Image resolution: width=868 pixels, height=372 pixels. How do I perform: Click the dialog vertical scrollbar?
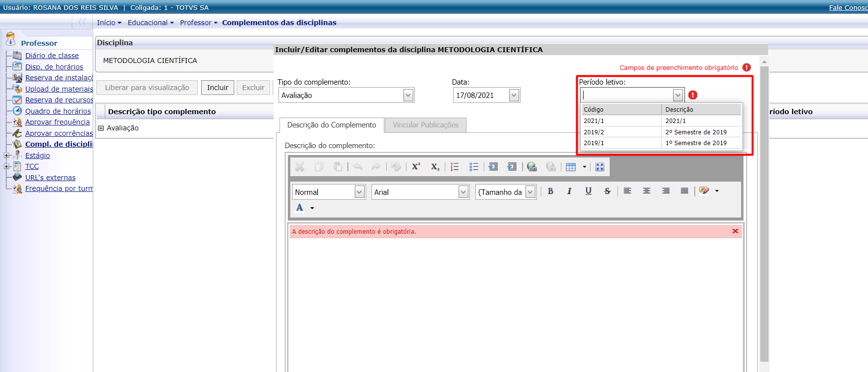[x=764, y=214]
